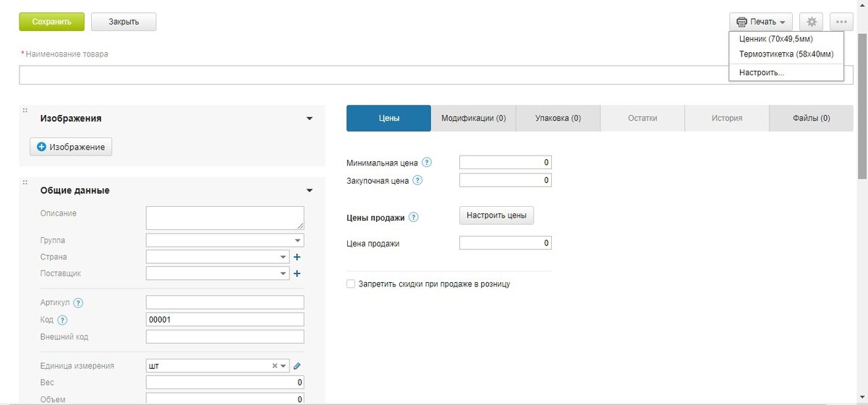Image resolution: width=868 pixels, height=405 pixels.
Task: Focus the Минимальная цена input
Action: pos(506,163)
